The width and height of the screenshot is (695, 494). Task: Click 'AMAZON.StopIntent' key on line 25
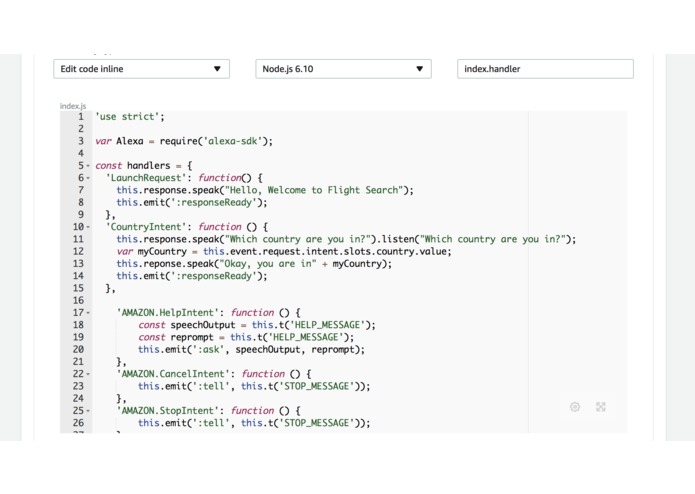tap(168, 410)
